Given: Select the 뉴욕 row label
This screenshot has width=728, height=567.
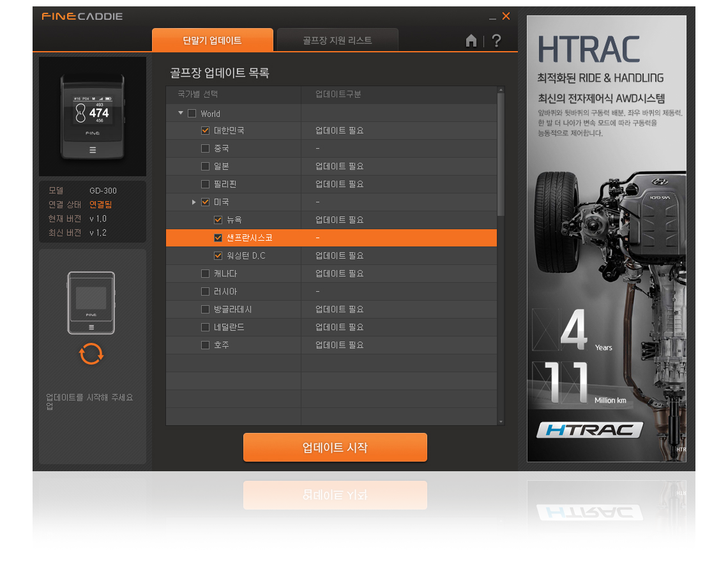Looking at the screenshot, I should (x=234, y=220).
